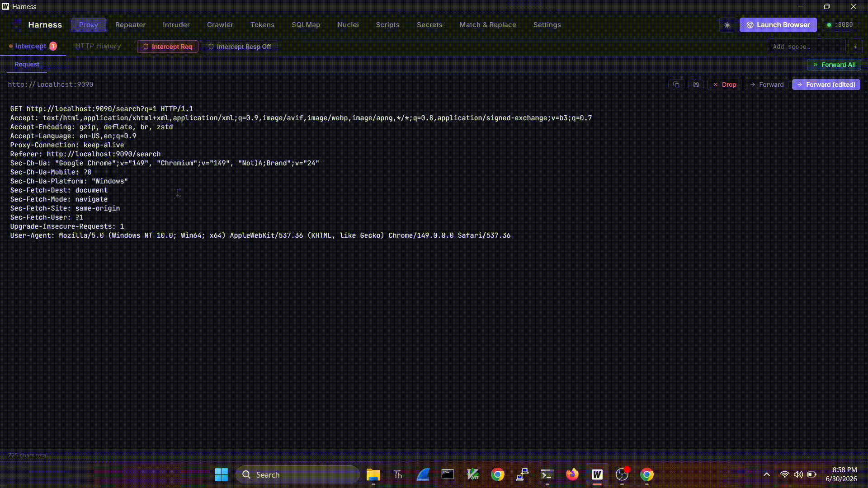Open the Wi-Fi network status icon
This screenshot has width=868, height=488.
(x=784, y=474)
